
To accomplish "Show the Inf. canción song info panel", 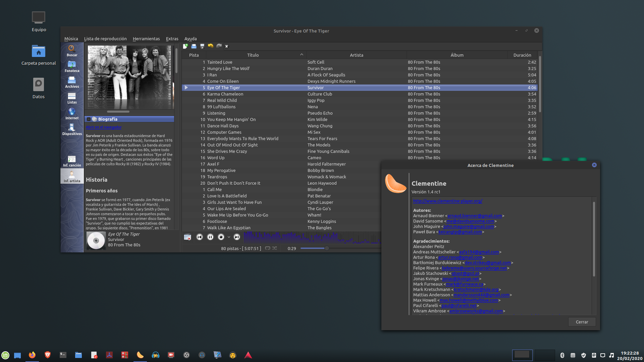I will [x=72, y=161].
